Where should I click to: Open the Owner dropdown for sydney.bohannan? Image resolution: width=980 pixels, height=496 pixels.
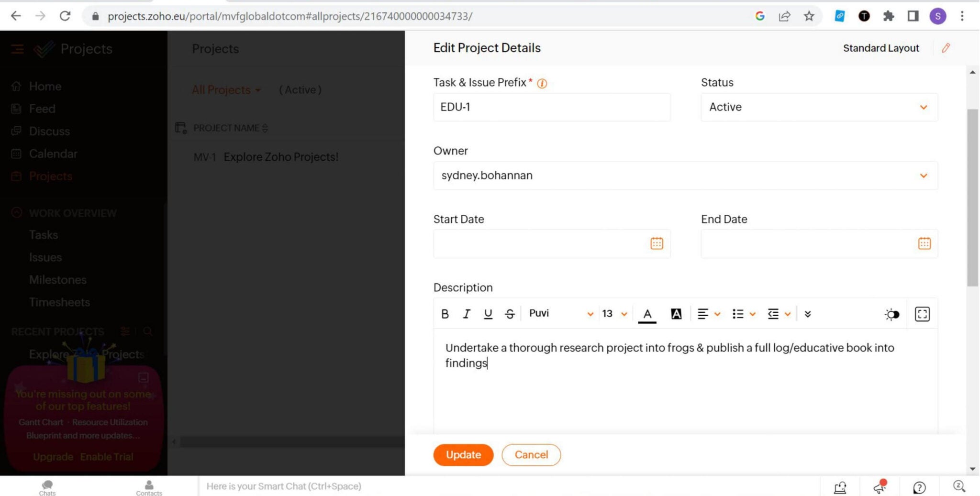(924, 176)
